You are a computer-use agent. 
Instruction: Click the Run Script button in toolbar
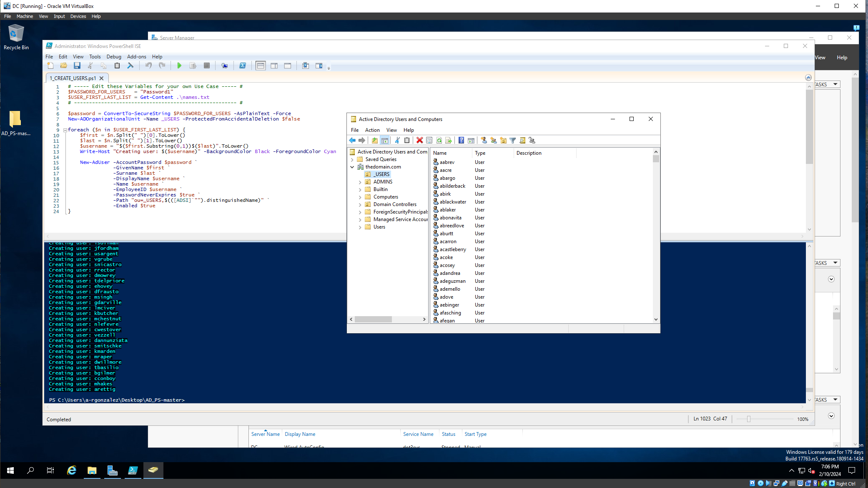(179, 65)
